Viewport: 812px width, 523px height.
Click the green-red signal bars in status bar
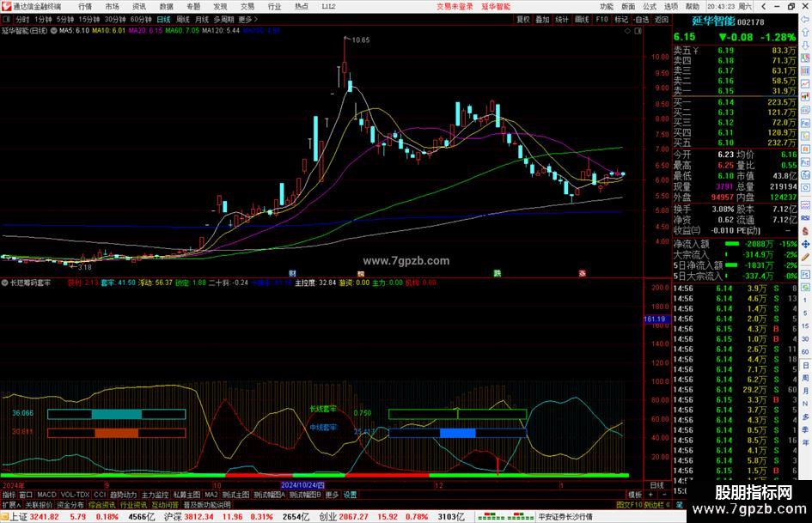pyautogui.click(x=505, y=517)
